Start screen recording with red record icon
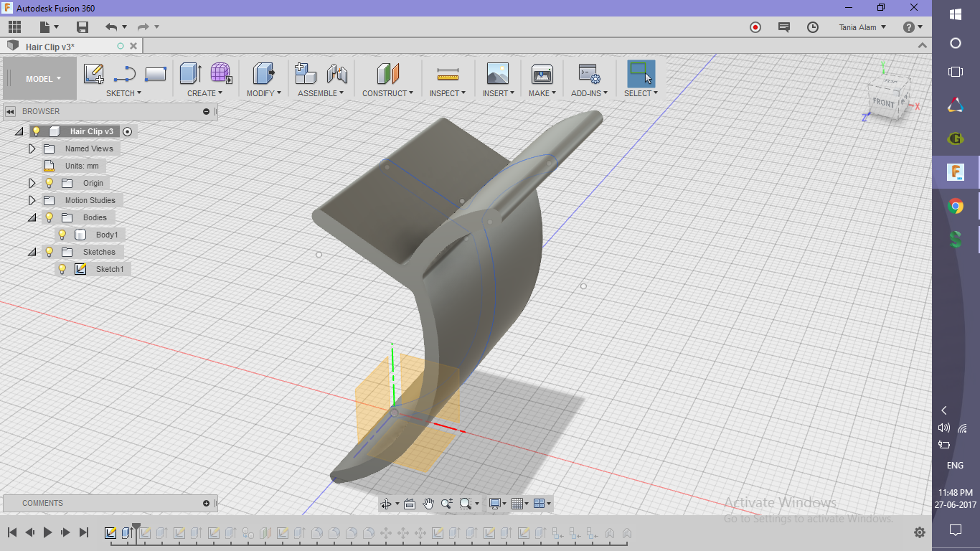The width and height of the screenshot is (980, 551). click(755, 27)
